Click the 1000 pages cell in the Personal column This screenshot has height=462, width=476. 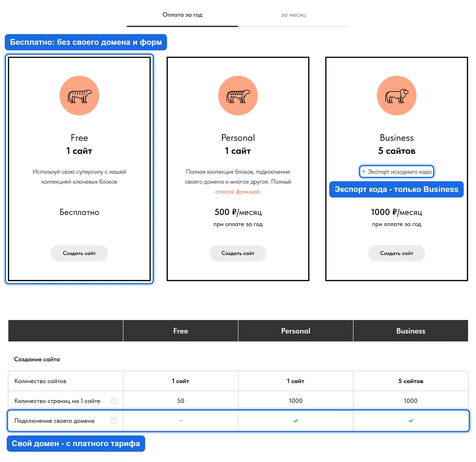pos(296,401)
